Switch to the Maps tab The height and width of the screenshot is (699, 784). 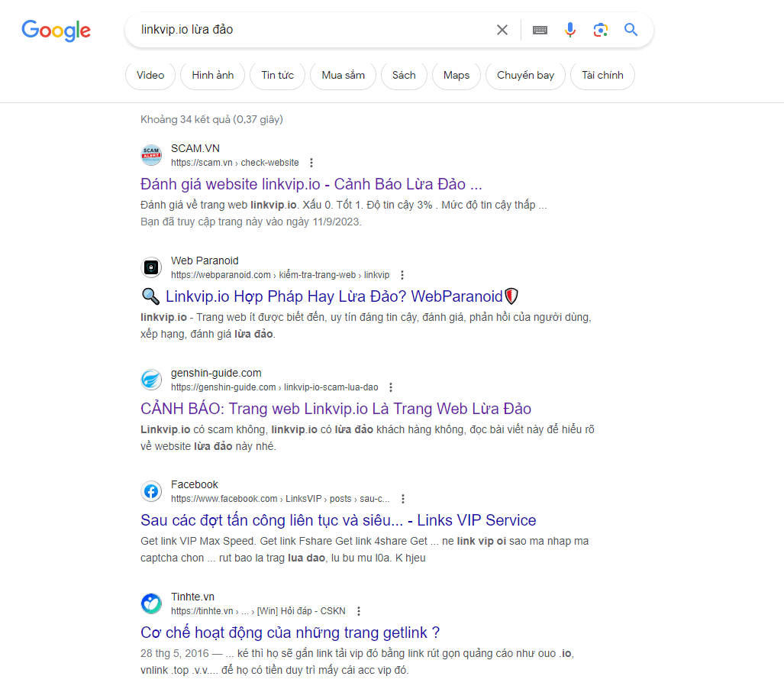[x=457, y=75]
